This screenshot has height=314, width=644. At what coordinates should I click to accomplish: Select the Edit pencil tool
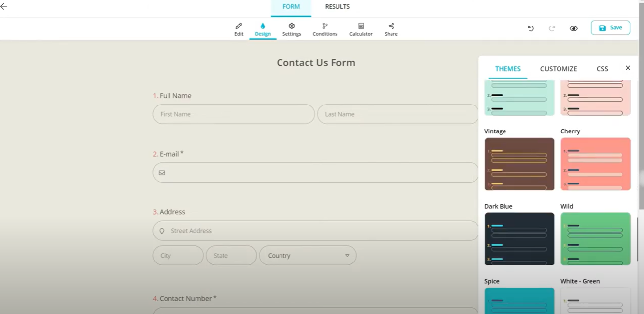[239, 28]
